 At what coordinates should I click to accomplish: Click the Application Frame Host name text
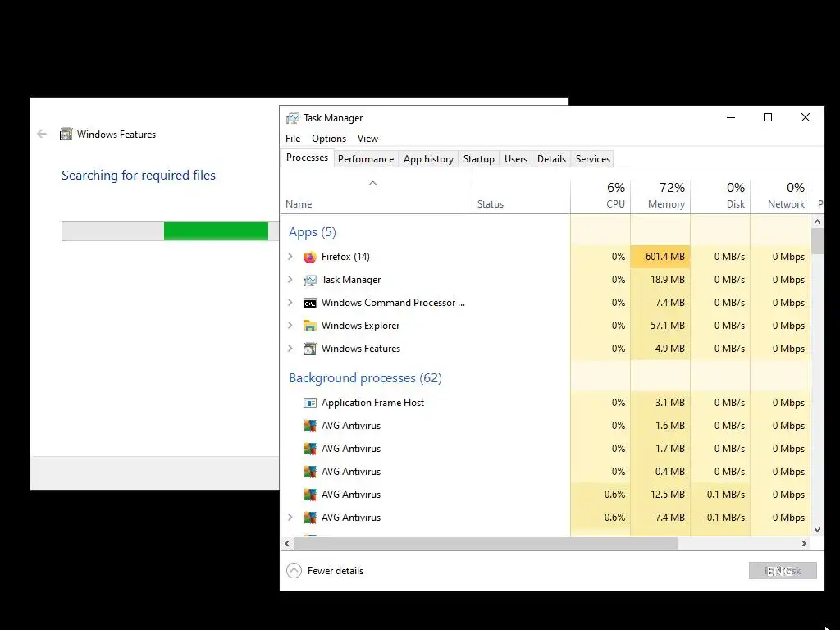tap(373, 403)
